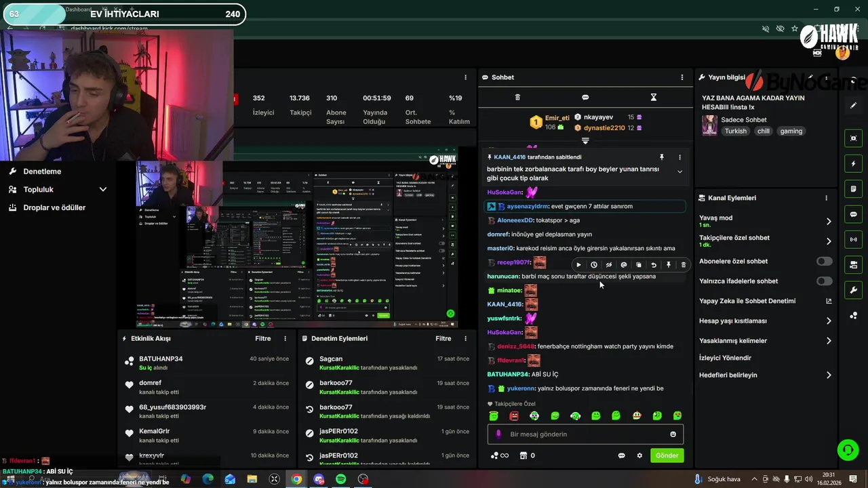Toggle Yalnızca ifadelerle sohbet switch
The width and height of the screenshot is (868, 488).
click(824, 281)
